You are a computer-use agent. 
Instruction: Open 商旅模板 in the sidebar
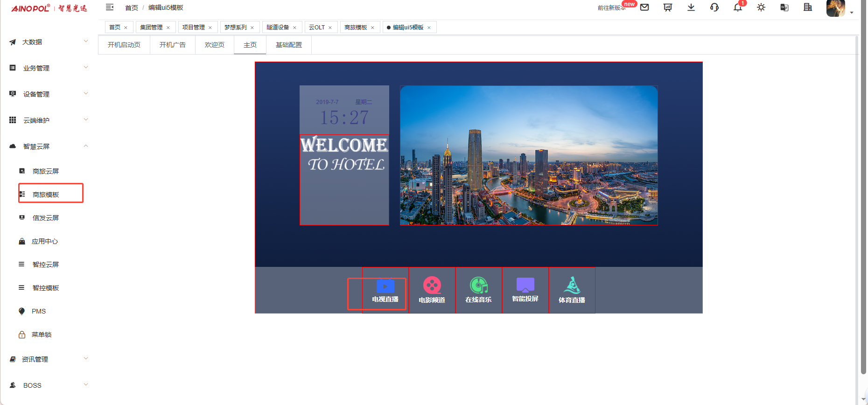coord(46,195)
